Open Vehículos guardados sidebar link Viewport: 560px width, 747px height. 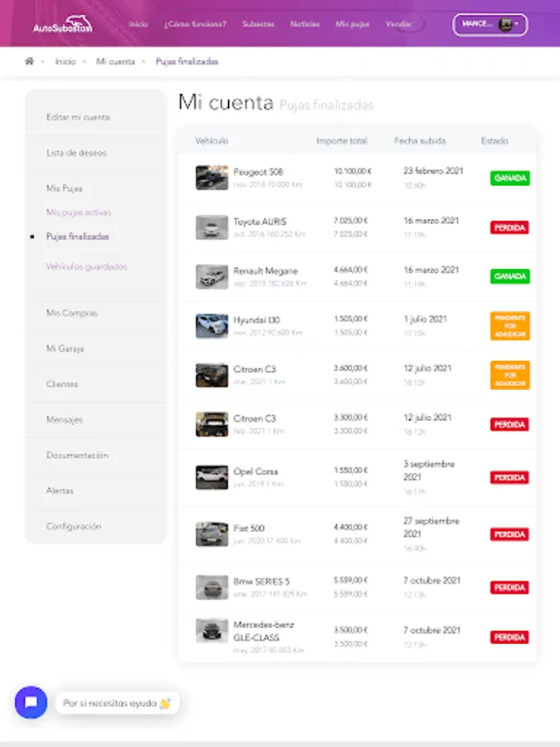[x=86, y=266]
